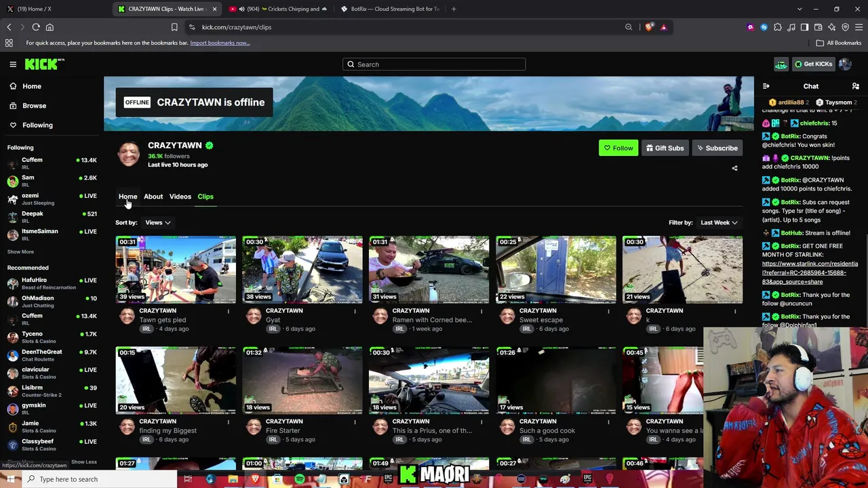Open Leo AI sparkle icon
The height and width of the screenshot is (488, 868).
click(831, 27)
